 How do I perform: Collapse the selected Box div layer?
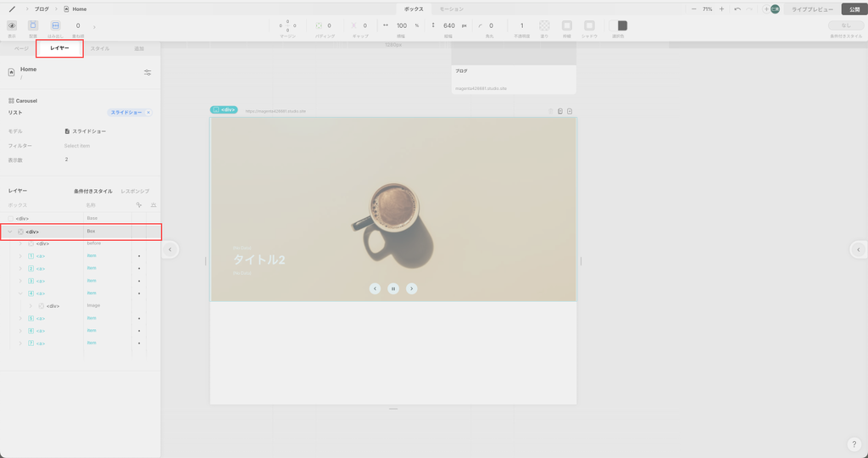[x=10, y=232]
